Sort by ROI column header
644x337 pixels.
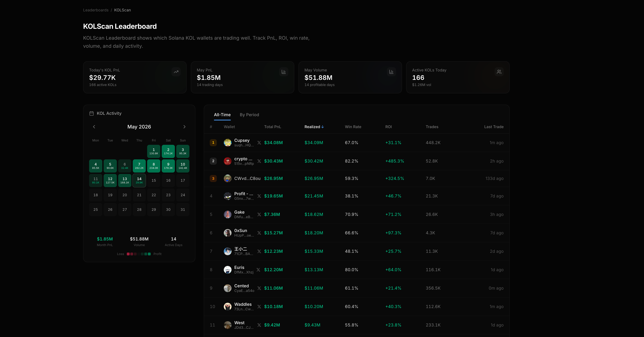[x=388, y=127]
